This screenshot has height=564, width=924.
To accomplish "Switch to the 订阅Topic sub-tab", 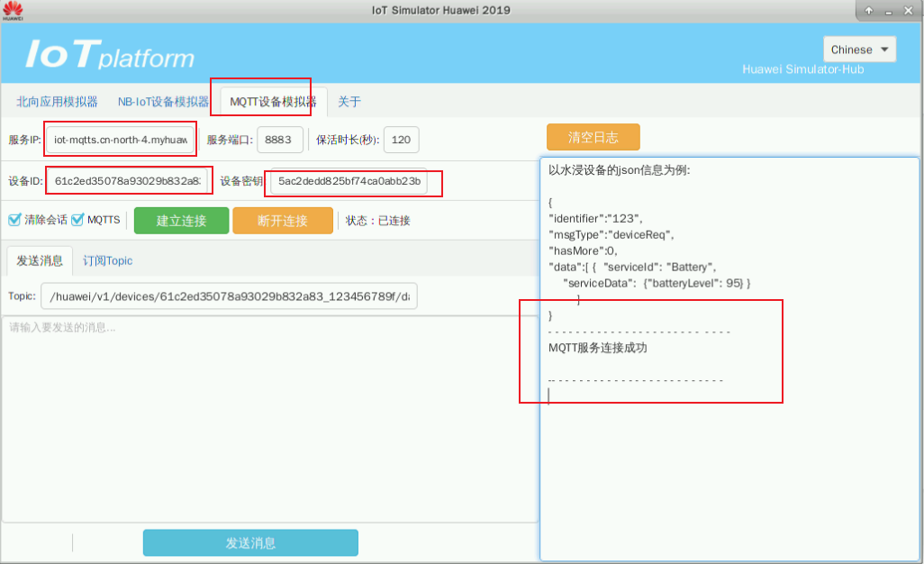I will pyautogui.click(x=107, y=260).
